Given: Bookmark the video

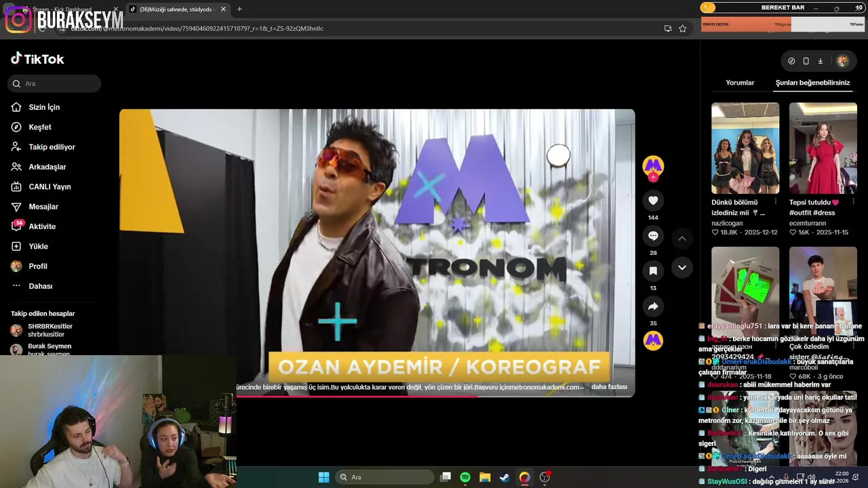Looking at the screenshot, I should (x=653, y=271).
